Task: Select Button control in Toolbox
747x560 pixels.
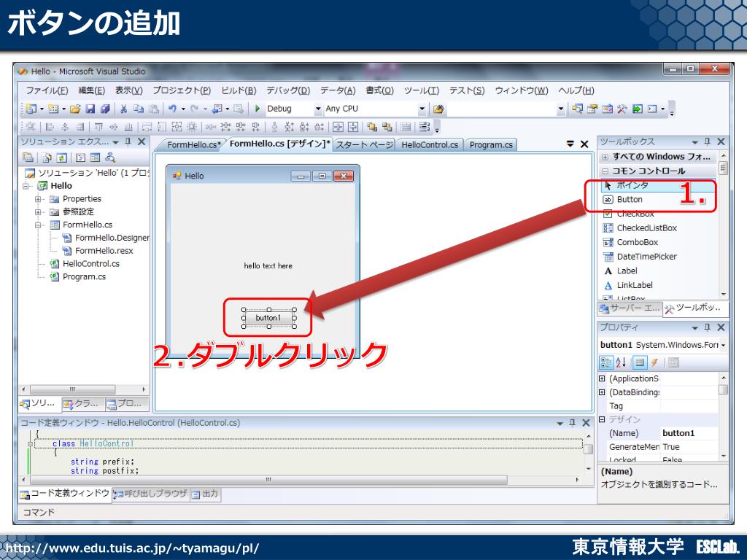Action: click(x=629, y=200)
